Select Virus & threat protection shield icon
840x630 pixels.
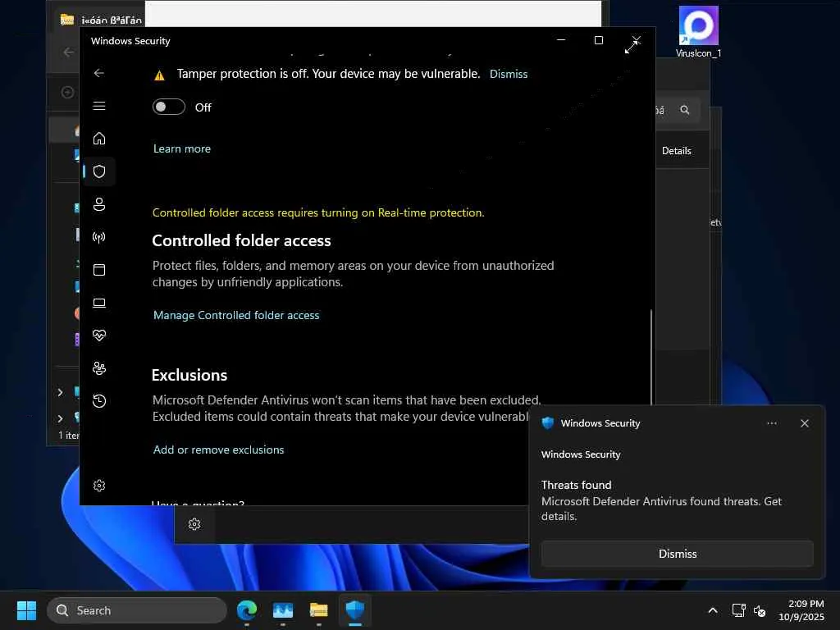99,171
